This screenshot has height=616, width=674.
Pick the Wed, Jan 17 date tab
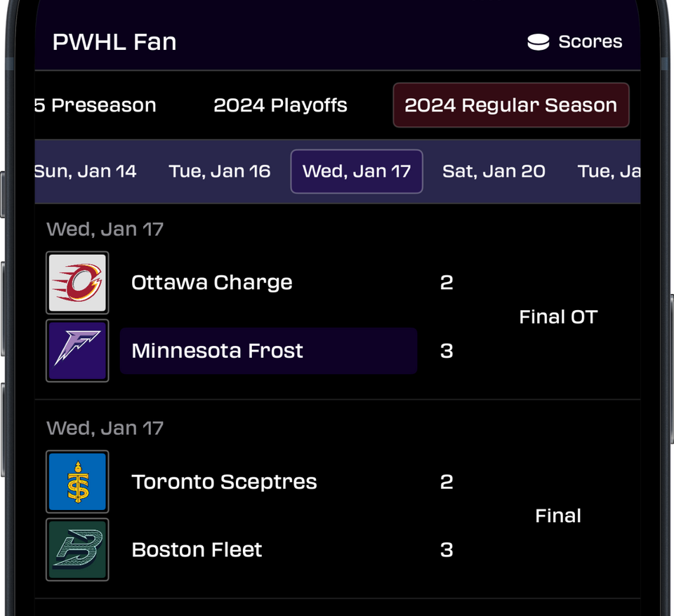[357, 171]
